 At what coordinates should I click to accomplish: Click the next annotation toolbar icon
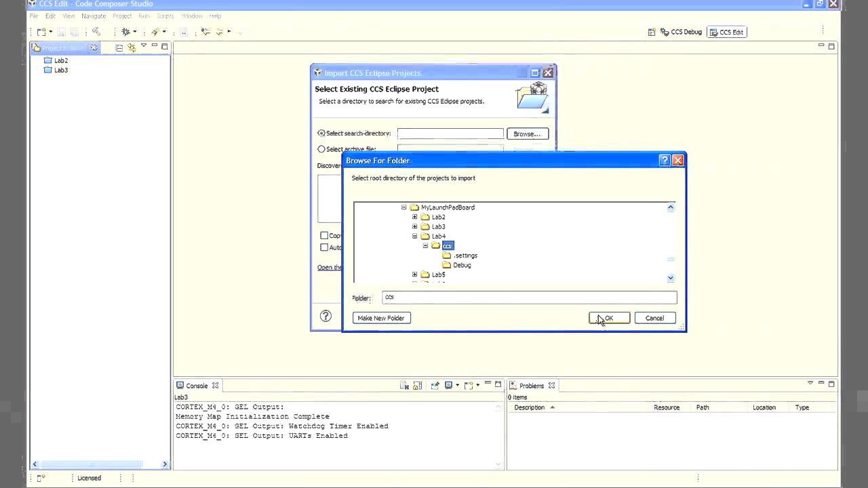(206, 32)
